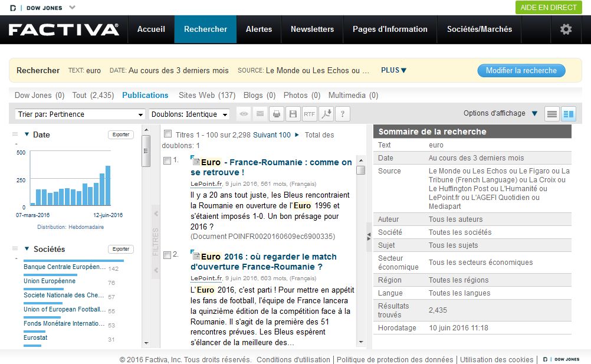Tick the checkbox for article 1

pyautogui.click(x=168, y=160)
